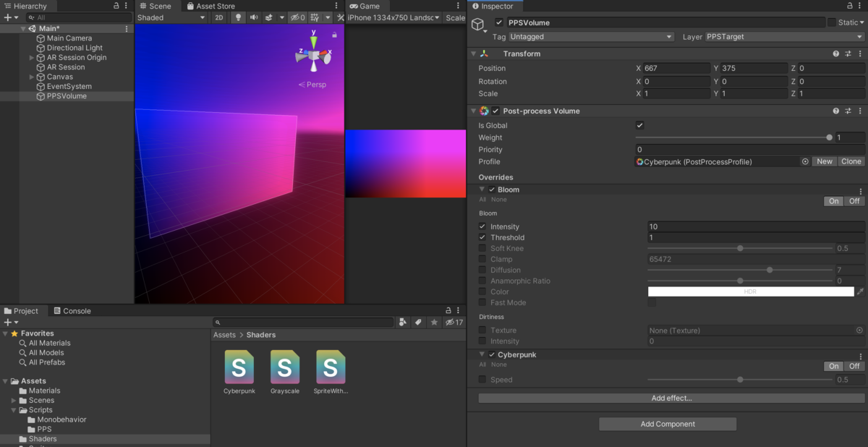Switch to Console tab
The height and width of the screenshot is (447, 868).
(71, 311)
